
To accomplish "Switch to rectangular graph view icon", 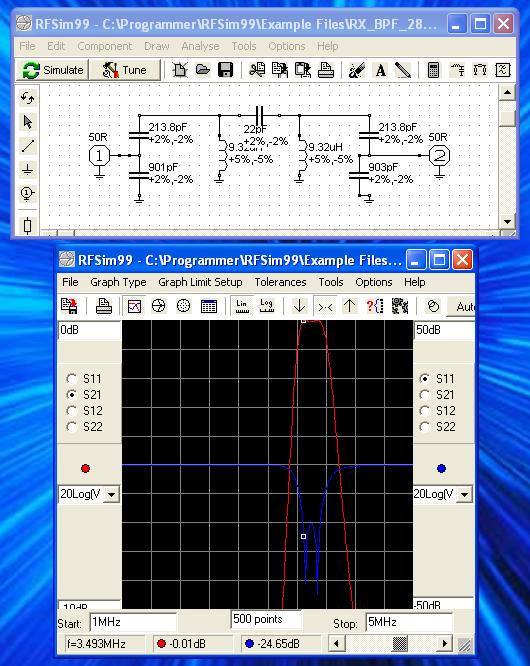I will [134, 306].
